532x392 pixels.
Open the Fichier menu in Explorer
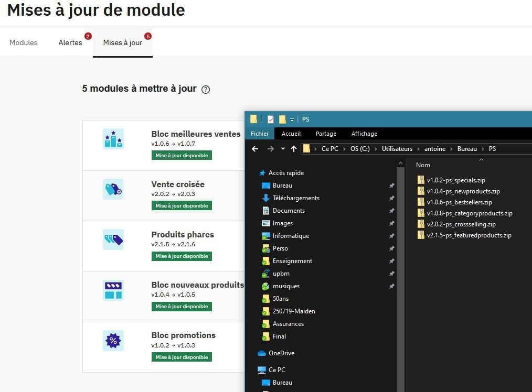tap(260, 134)
